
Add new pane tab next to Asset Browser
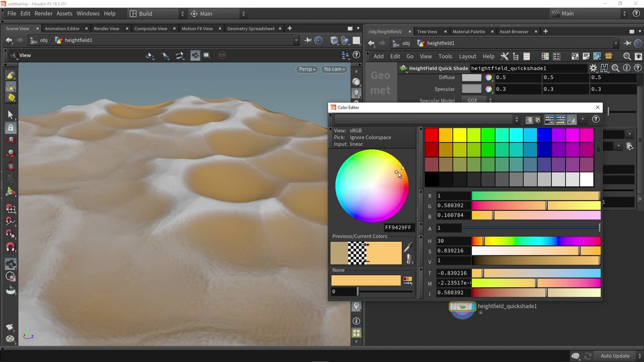(x=545, y=32)
